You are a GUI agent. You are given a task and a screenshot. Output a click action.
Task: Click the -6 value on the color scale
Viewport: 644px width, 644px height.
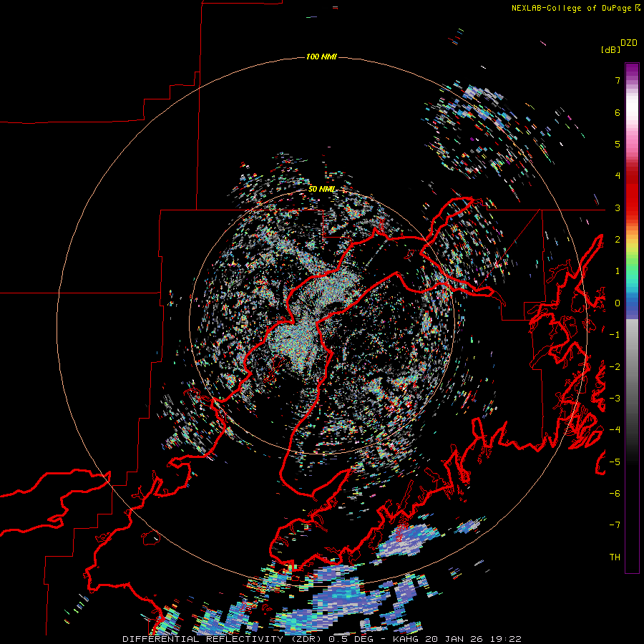(615, 494)
